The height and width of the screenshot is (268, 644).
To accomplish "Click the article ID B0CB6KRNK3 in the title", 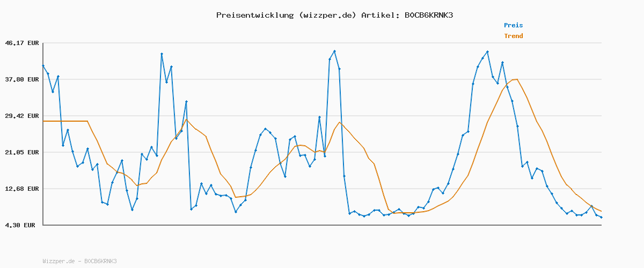I will pyautogui.click(x=428, y=15).
